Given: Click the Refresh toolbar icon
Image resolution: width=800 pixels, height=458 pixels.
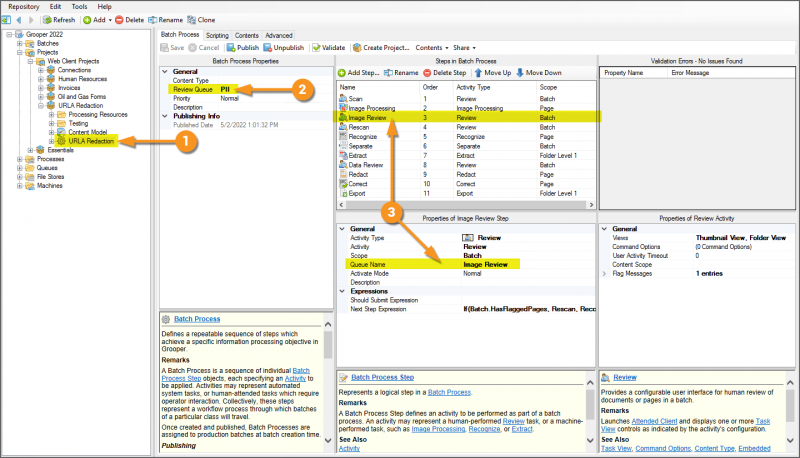Looking at the screenshot, I should [x=47, y=20].
